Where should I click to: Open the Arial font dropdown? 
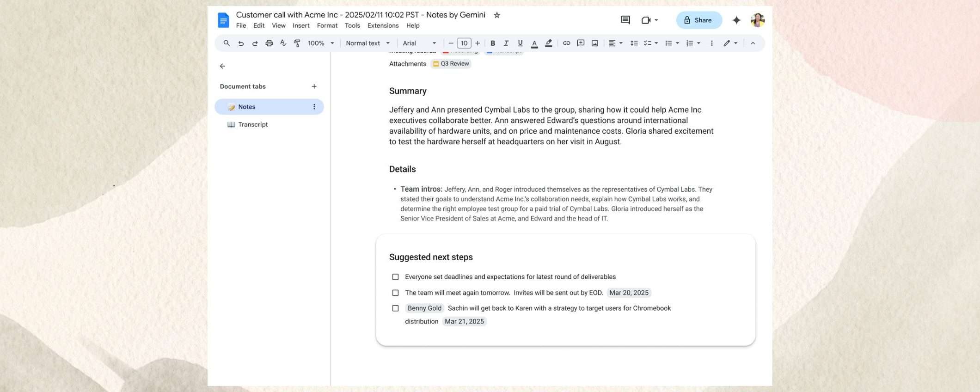coord(419,43)
